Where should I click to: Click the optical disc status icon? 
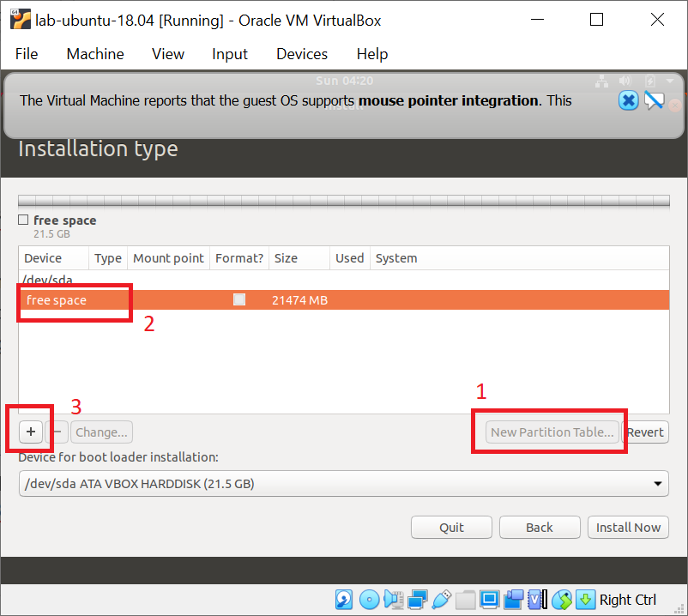click(x=369, y=600)
